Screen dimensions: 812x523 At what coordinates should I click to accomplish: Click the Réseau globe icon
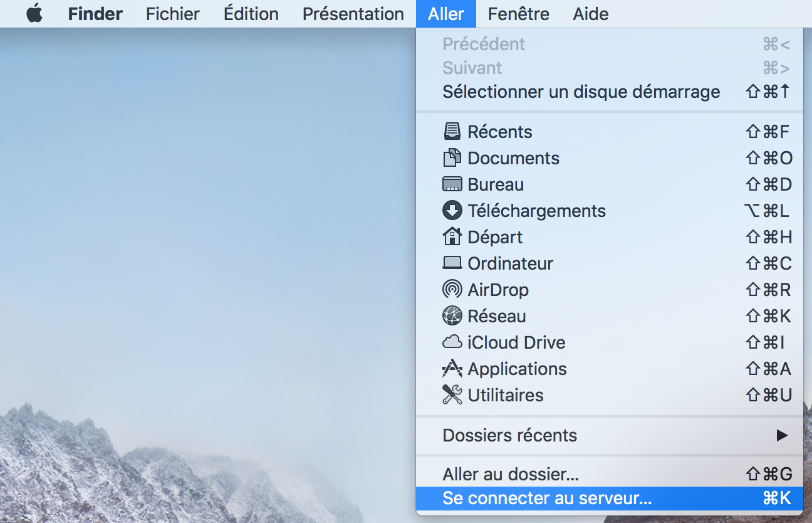[x=452, y=316]
